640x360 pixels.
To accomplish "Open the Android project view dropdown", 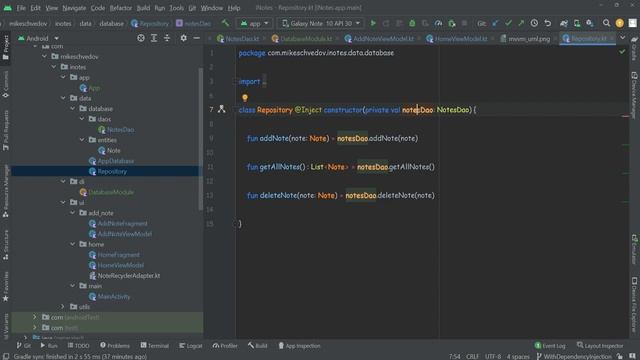I will point(38,38).
